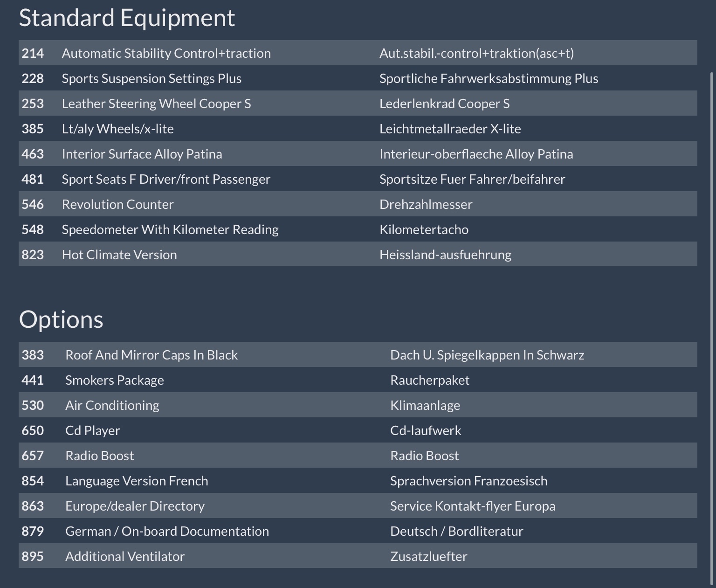The height and width of the screenshot is (588, 716).
Task: Click Roof And Mirror Caps In Black
Action: tap(151, 355)
